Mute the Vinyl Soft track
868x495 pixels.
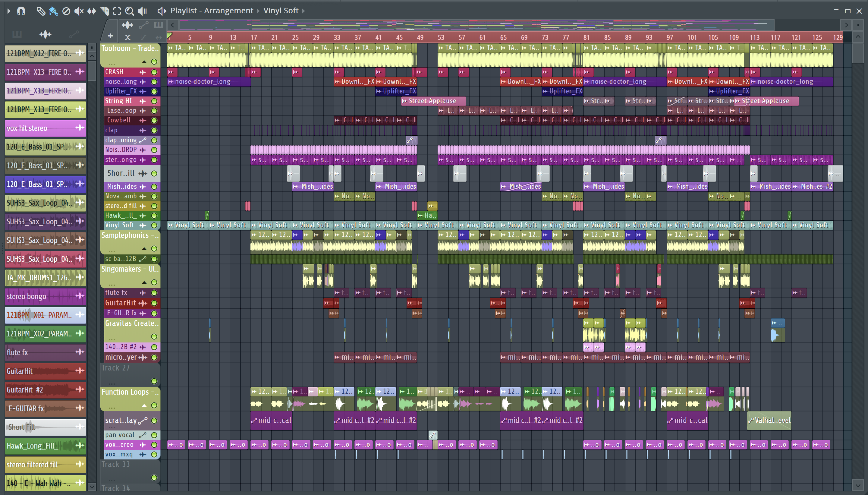[154, 225]
